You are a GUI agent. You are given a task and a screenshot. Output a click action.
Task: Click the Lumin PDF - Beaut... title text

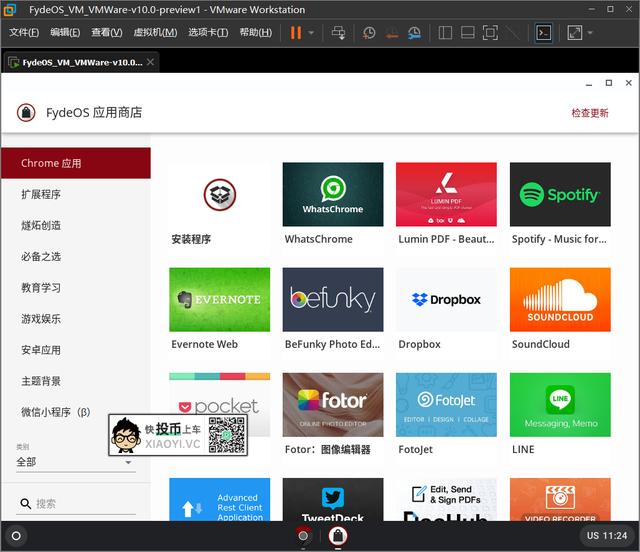pyautogui.click(x=446, y=239)
